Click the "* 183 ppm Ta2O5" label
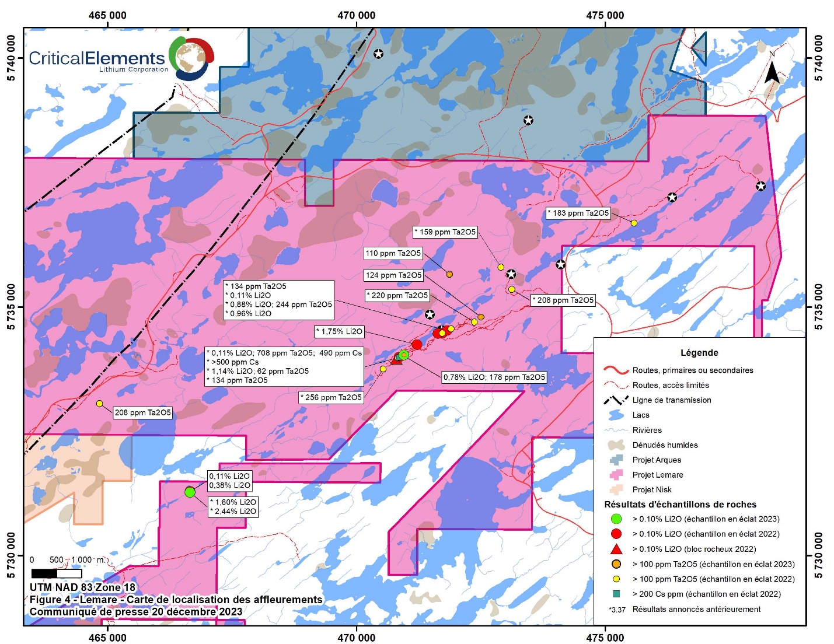The image size is (834, 644). click(578, 213)
